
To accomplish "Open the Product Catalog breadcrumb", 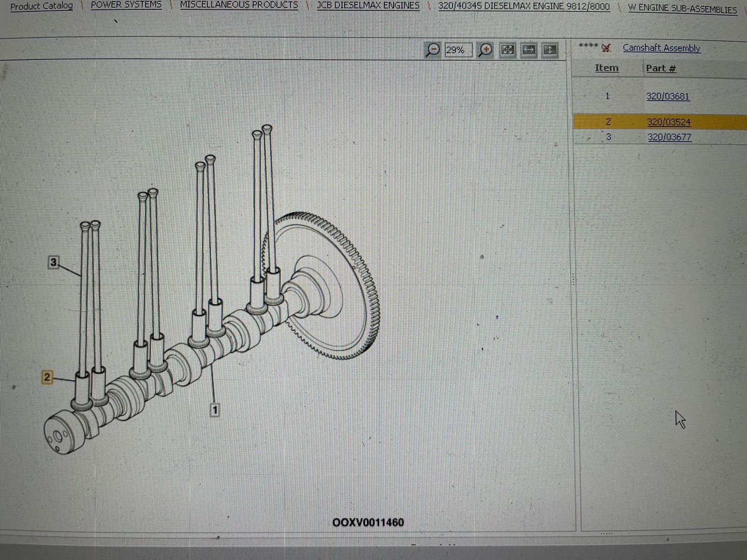I will click(x=42, y=6).
